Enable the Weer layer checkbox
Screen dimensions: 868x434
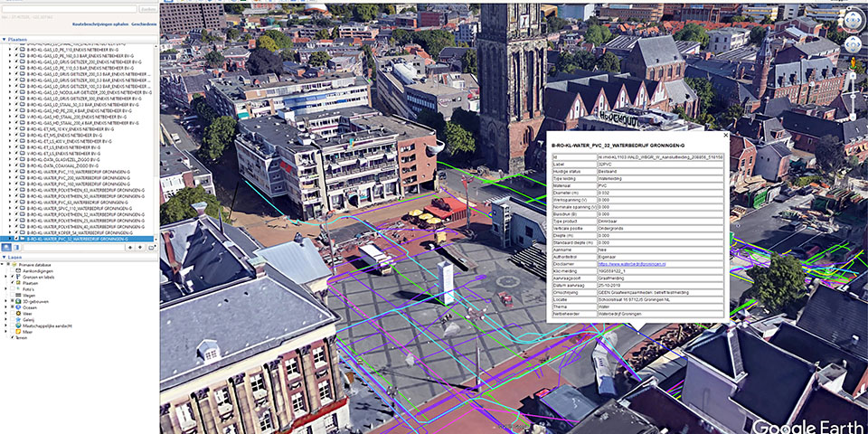pos(12,313)
